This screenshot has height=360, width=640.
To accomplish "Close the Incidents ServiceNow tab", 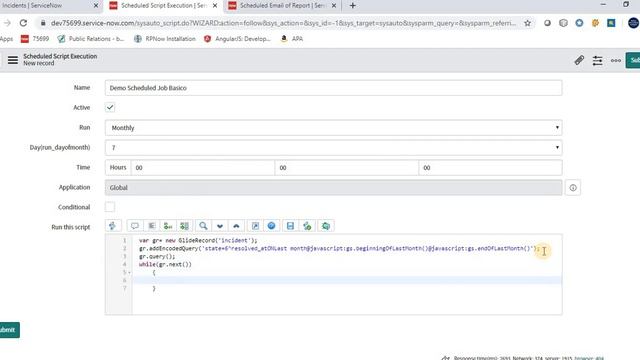I will tap(96, 6).
